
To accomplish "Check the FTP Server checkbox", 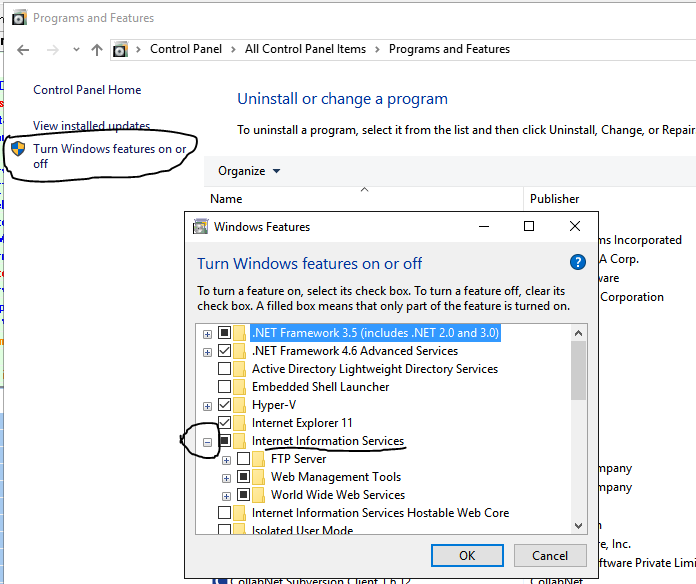I will coord(244,459).
